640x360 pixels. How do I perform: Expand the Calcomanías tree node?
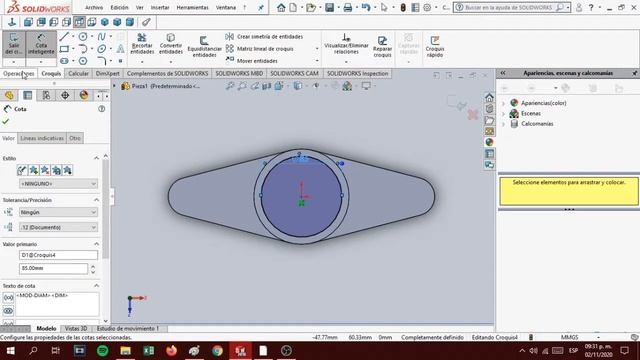click(x=503, y=124)
